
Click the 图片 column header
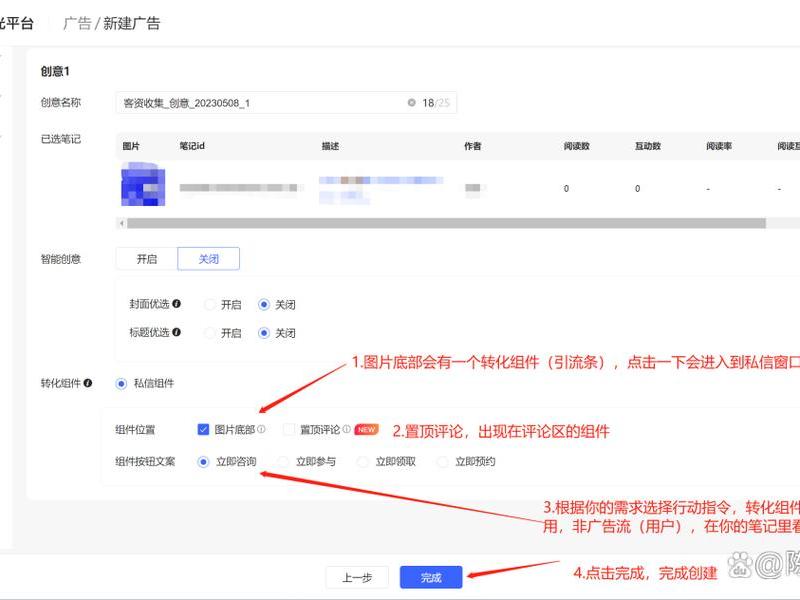click(x=131, y=146)
